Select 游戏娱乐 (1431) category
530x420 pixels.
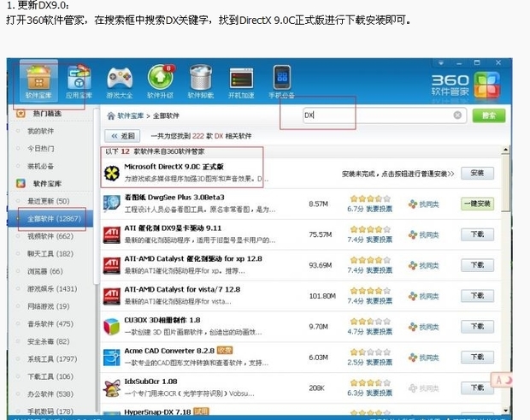tap(52, 289)
